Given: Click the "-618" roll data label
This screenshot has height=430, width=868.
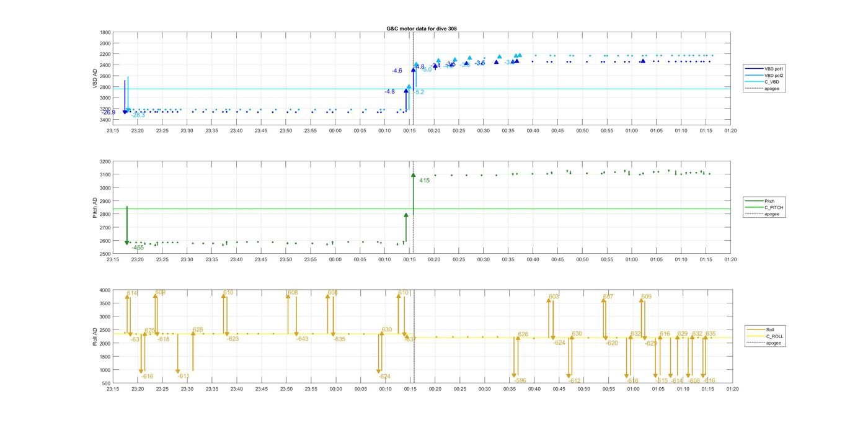Looking at the screenshot, I should tap(163, 339).
